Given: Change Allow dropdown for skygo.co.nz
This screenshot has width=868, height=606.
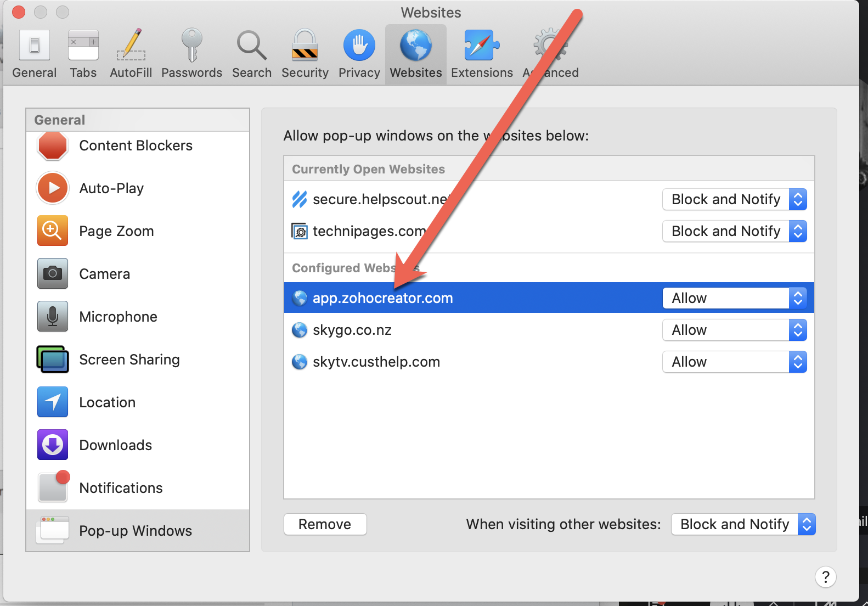Looking at the screenshot, I should point(735,330).
